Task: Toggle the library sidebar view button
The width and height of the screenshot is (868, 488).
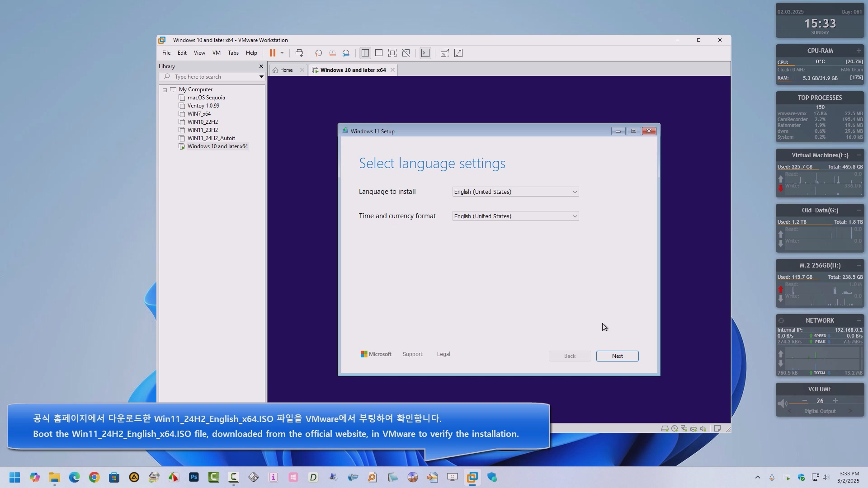Action: (365, 53)
